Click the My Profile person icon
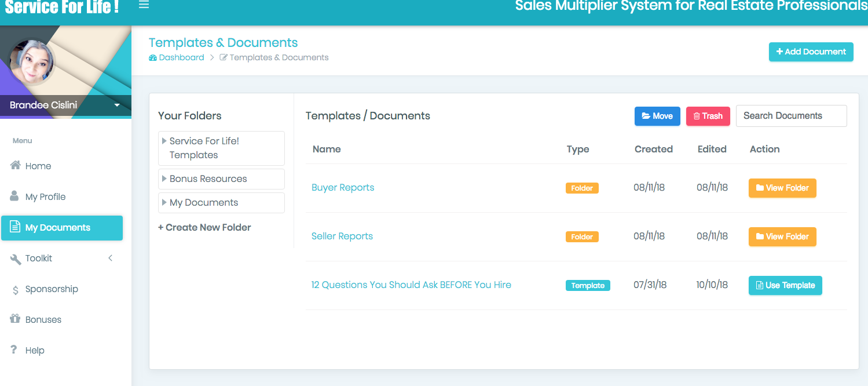Viewport: 868px width, 386px height. pos(15,196)
